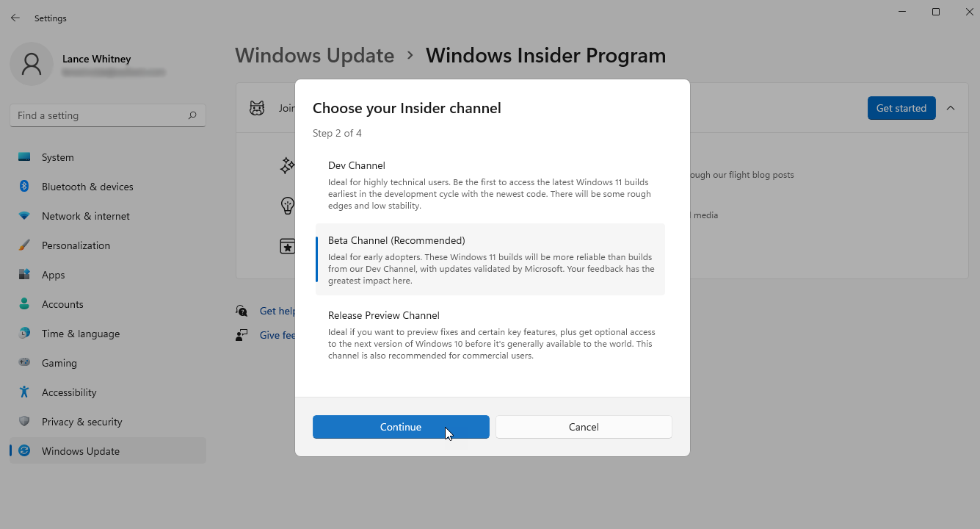
Task: Maximize the Settings window
Action: pos(936,12)
